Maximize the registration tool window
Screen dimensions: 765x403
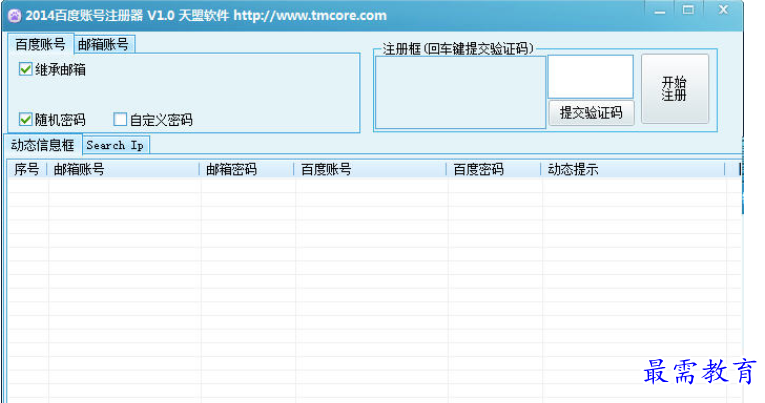(688, 10)
